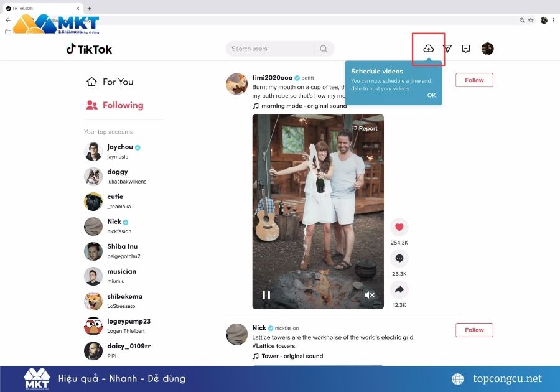Click cutie's pug avatar

[x=93, y=202]
